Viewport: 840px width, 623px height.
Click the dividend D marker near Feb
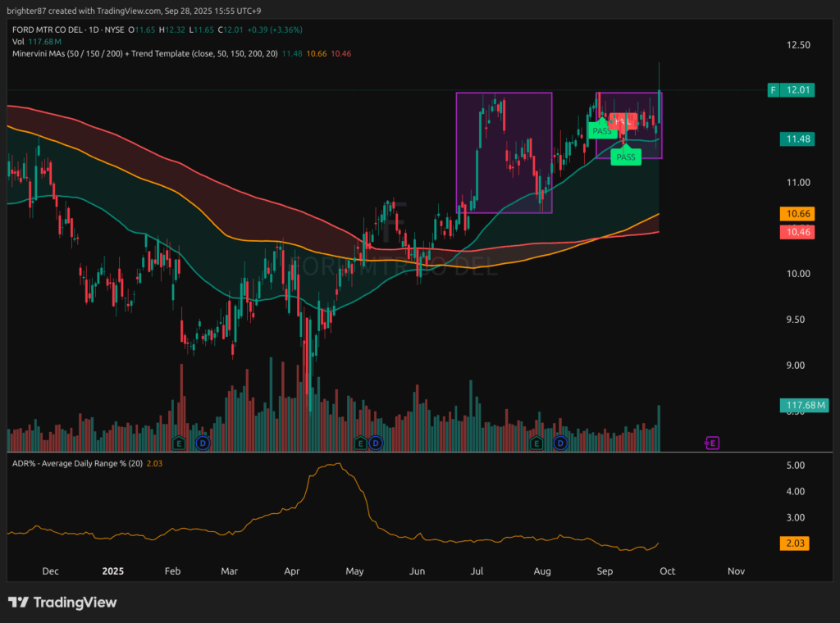(203, 443)
